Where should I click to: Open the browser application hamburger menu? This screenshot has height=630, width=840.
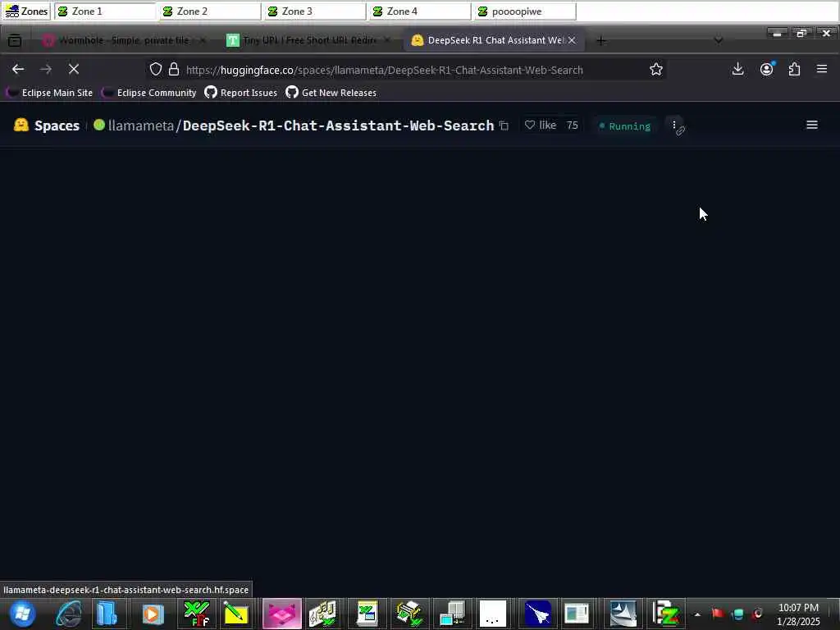[822, 69]
